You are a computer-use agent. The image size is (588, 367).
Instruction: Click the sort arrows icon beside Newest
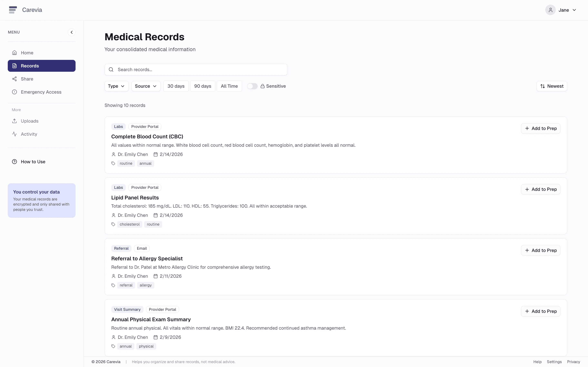543,86
